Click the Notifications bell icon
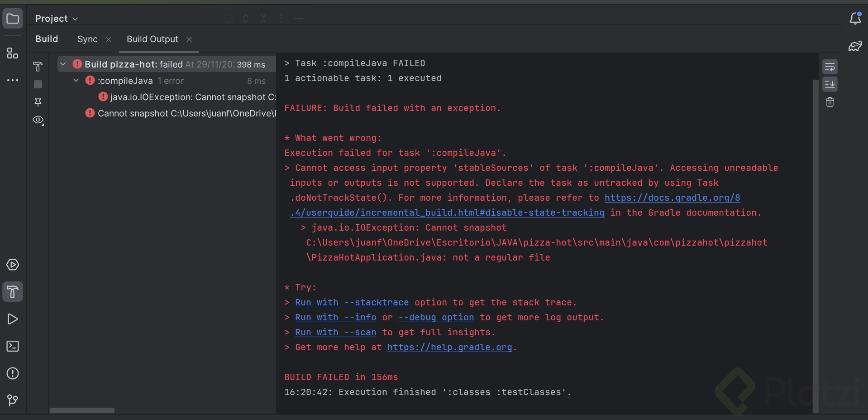Image resolution: width=868 pixels, height=420 pixels. (855, 19)
